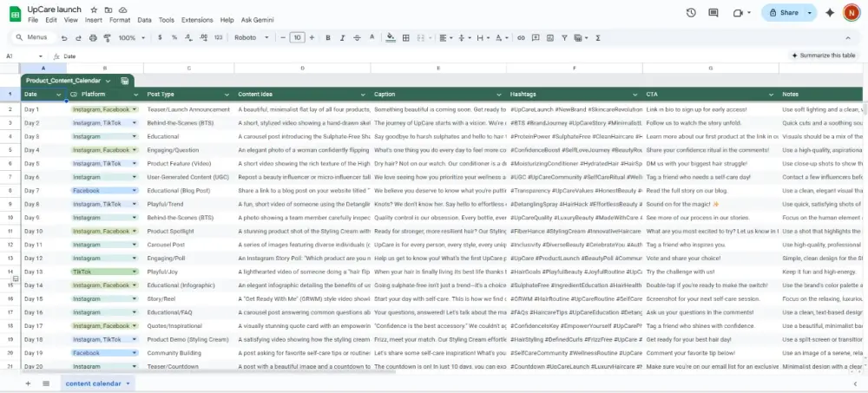Open the File menu
Image resolution: width=868 pixels, height=393 pixels.
pyautogui.click(x=33, y=20)
